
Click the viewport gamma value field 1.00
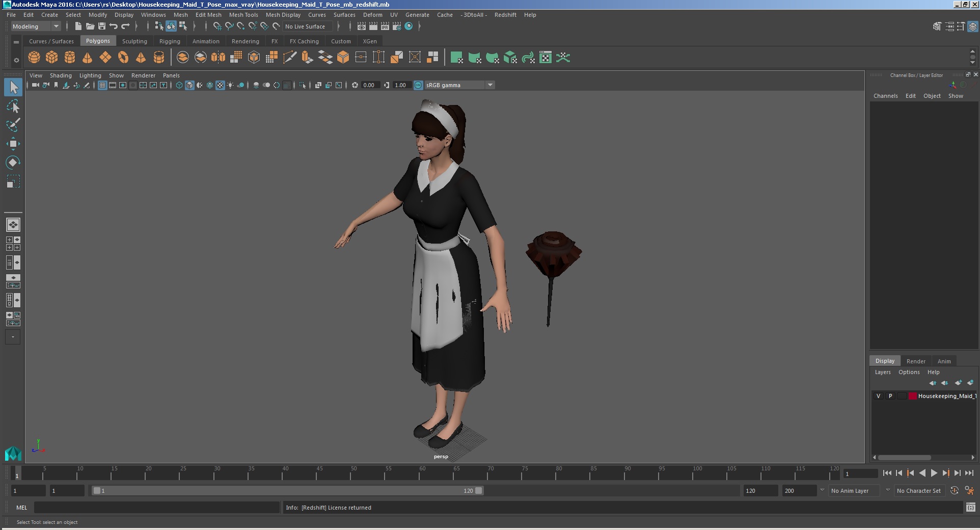coord(401,85)
